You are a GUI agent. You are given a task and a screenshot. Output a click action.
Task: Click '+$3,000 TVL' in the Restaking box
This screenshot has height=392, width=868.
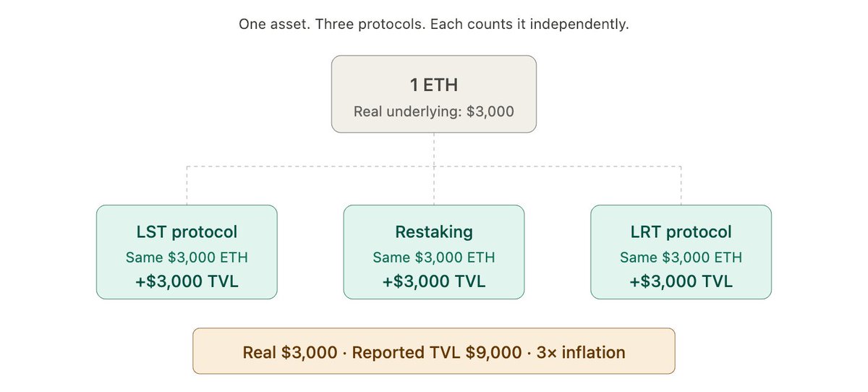coord(434,281)
